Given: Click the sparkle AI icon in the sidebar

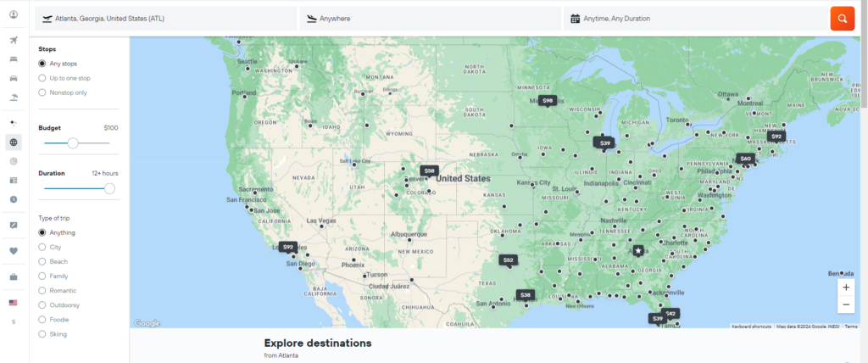Looking at the screenshot, I should tap(14, 122).
